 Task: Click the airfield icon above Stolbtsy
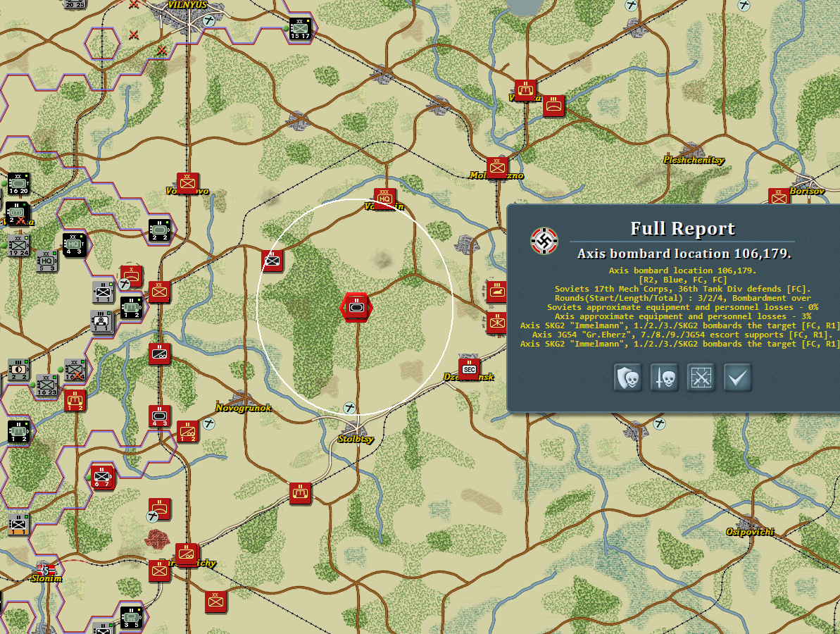pyautogui.click(x=349, y=409)
